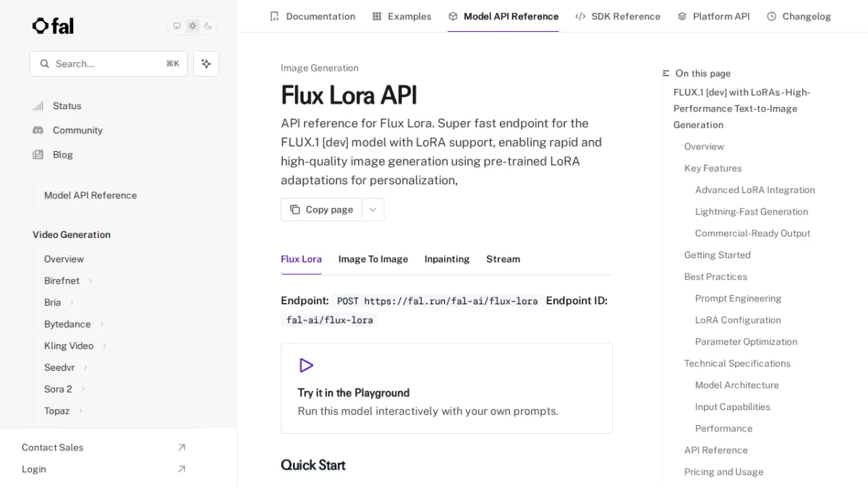The width and height of the screenshot is (868, 488).
Task: Open the Platform API tab
Action: pos(713,16)
